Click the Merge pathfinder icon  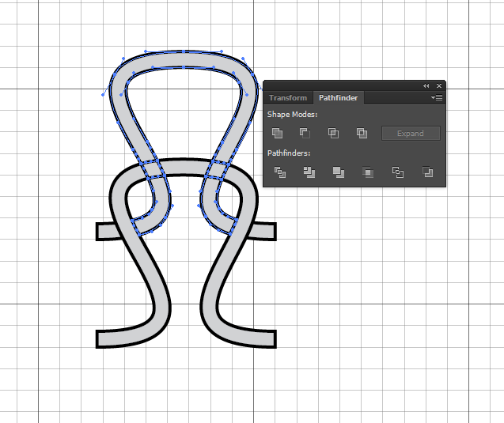point(339,172)
